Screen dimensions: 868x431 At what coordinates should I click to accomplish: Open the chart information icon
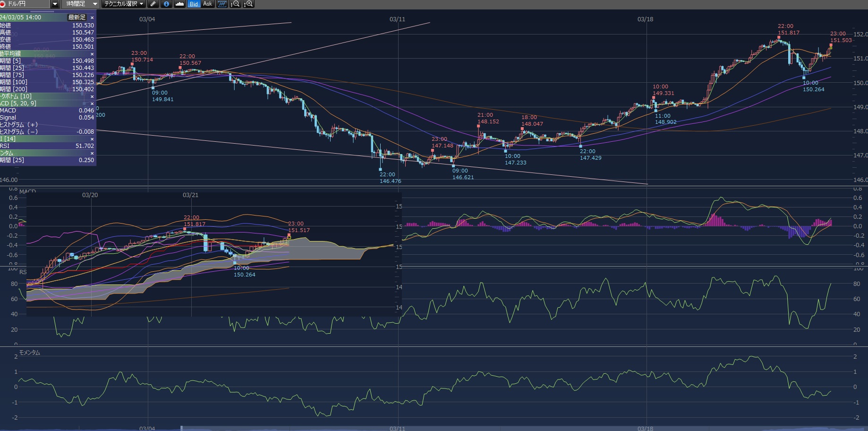(x=166, y=4)
